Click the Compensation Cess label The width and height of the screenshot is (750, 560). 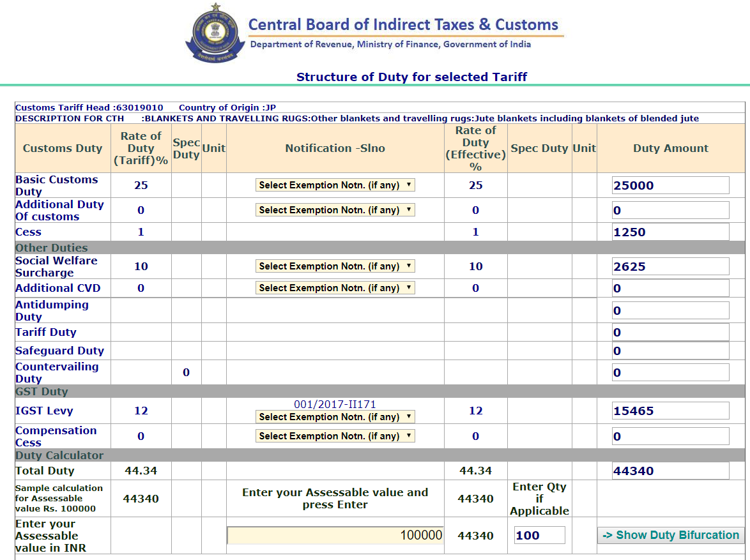56,436
